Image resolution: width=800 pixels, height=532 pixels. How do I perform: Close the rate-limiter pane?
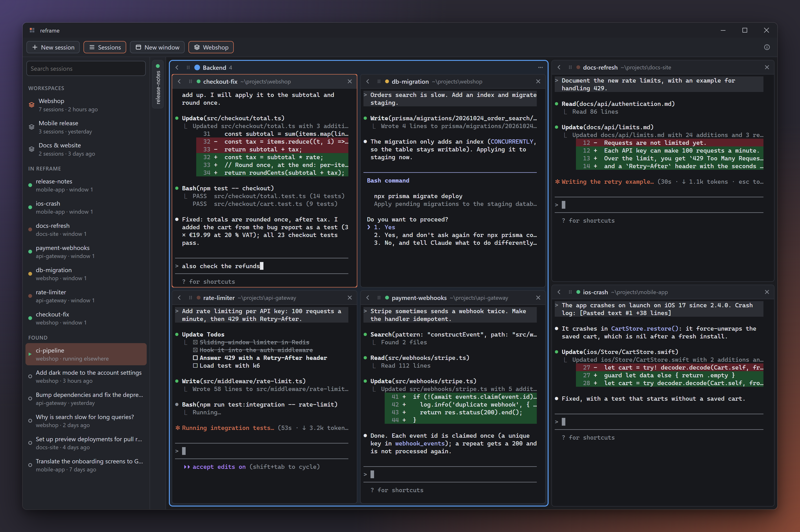click(x=350, y=298)
